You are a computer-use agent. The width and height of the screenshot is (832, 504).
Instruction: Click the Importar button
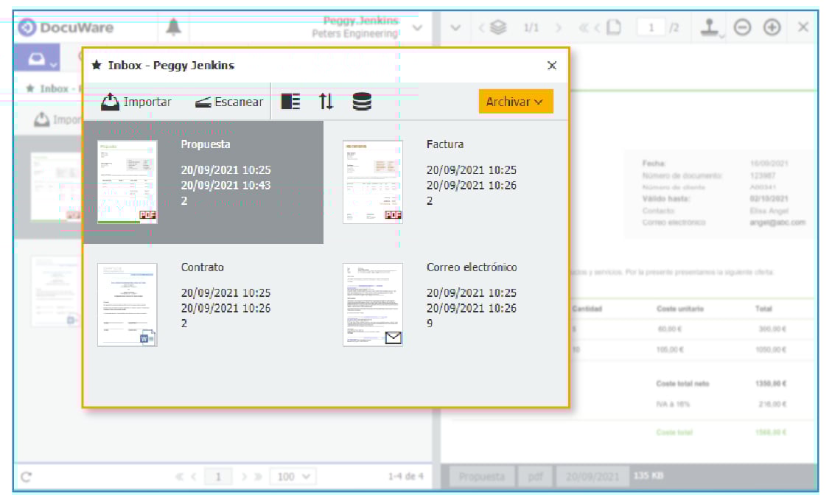click(x=136, y=102)
